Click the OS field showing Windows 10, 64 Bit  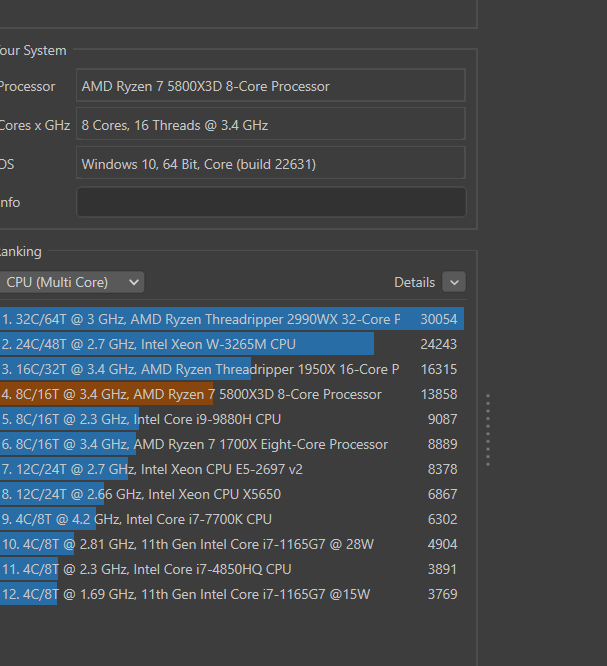click(271, 164)
